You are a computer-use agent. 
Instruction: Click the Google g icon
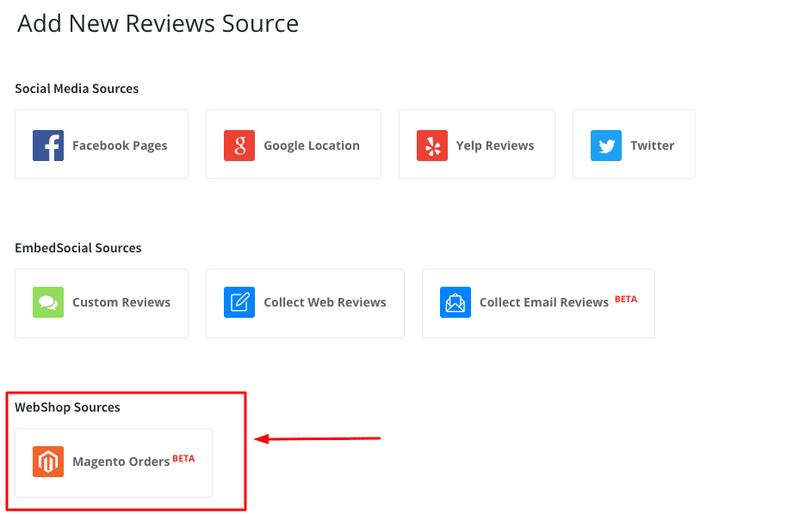tap(239, 146)
